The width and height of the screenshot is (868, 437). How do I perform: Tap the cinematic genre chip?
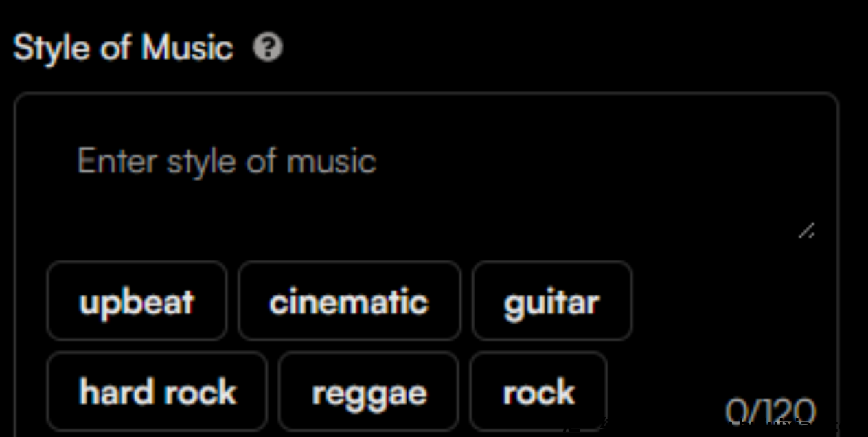click(349, 301)
